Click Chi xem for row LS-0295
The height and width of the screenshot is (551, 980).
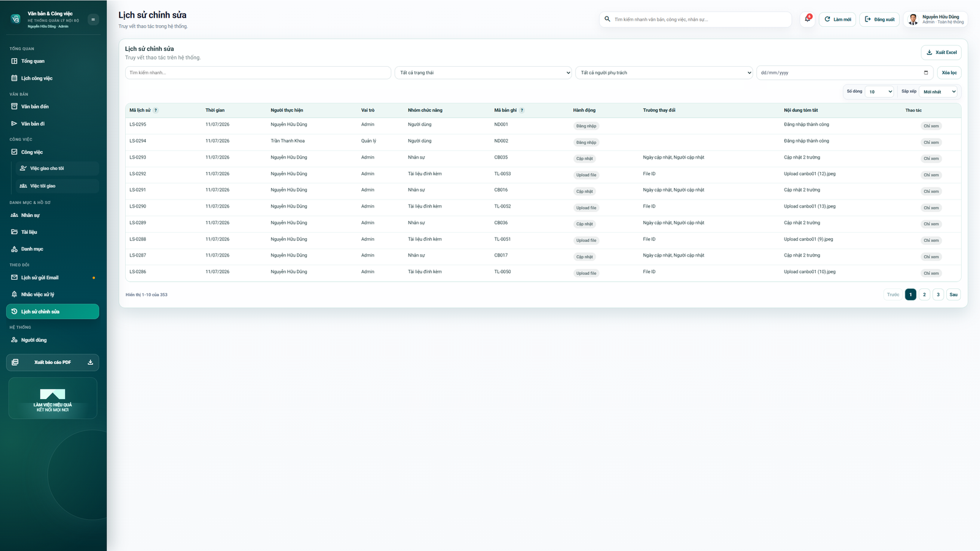[931, 126]
